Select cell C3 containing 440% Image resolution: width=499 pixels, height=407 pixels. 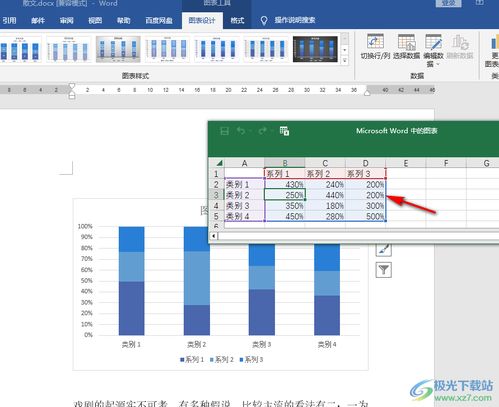tap(325, 195)
